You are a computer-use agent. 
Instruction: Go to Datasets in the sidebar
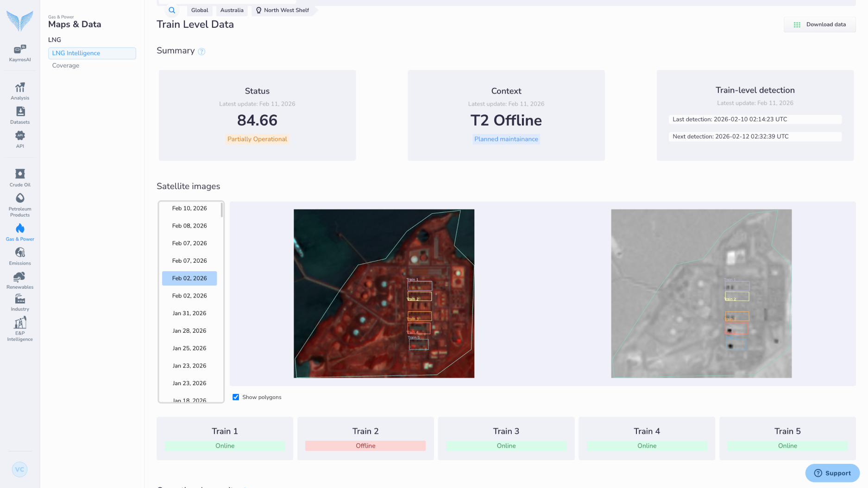click(20, 112)
